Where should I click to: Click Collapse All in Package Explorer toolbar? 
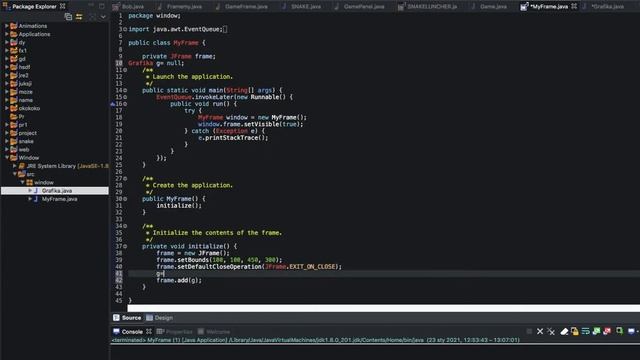(x=68, y=17)
